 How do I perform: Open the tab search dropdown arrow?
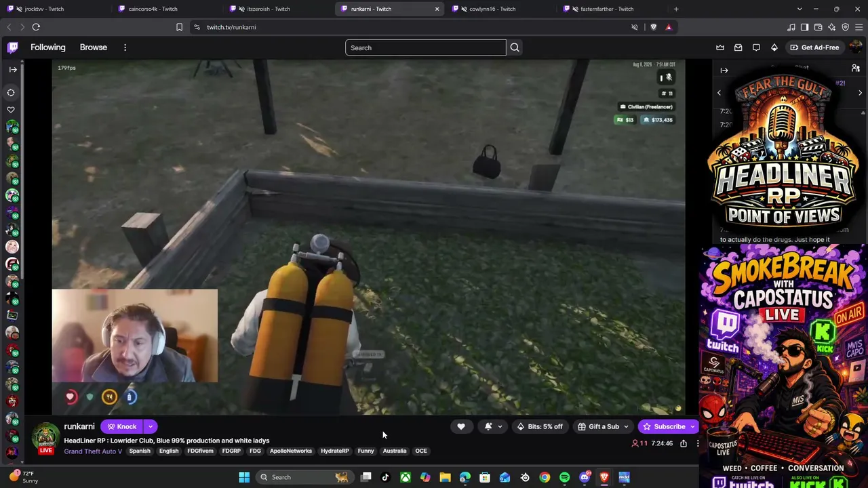pyautogui.click(x=800, y=9)
